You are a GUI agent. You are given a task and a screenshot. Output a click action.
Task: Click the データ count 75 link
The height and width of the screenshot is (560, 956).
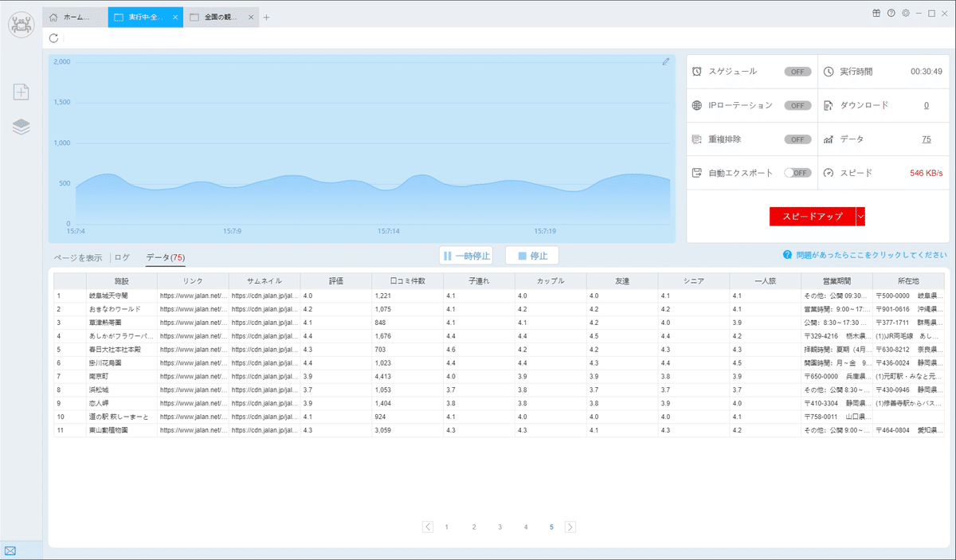[927, 139]
